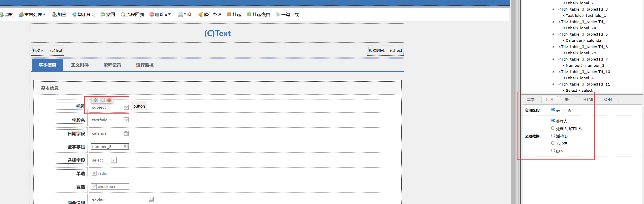This screenshot has width=644, height=204.
Task: Click the edit icon inside subject field
Action: [126, 107]
